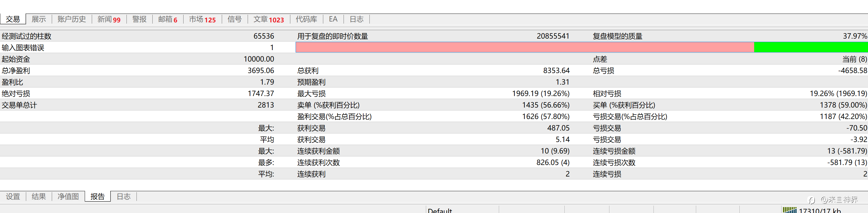Open the 展示 tab
This screenshot has width=868, height=213.
tap(39, 19)
